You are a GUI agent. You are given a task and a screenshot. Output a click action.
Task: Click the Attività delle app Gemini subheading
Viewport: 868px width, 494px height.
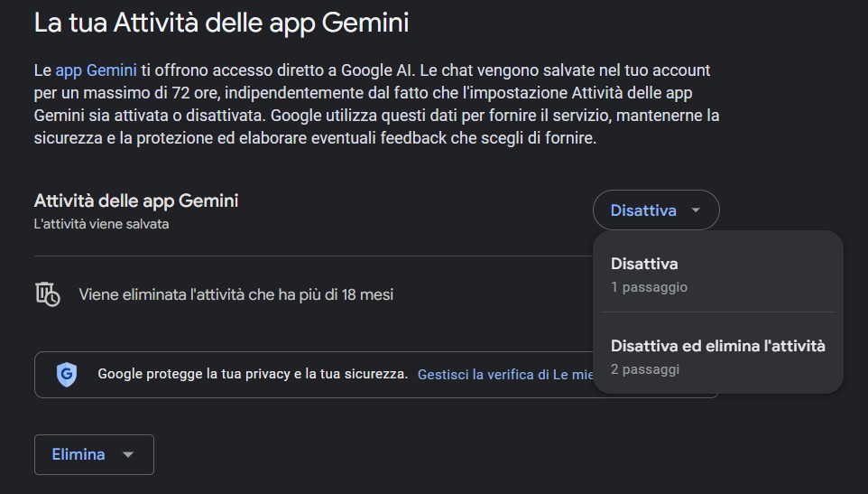click(x=136, y=200)
